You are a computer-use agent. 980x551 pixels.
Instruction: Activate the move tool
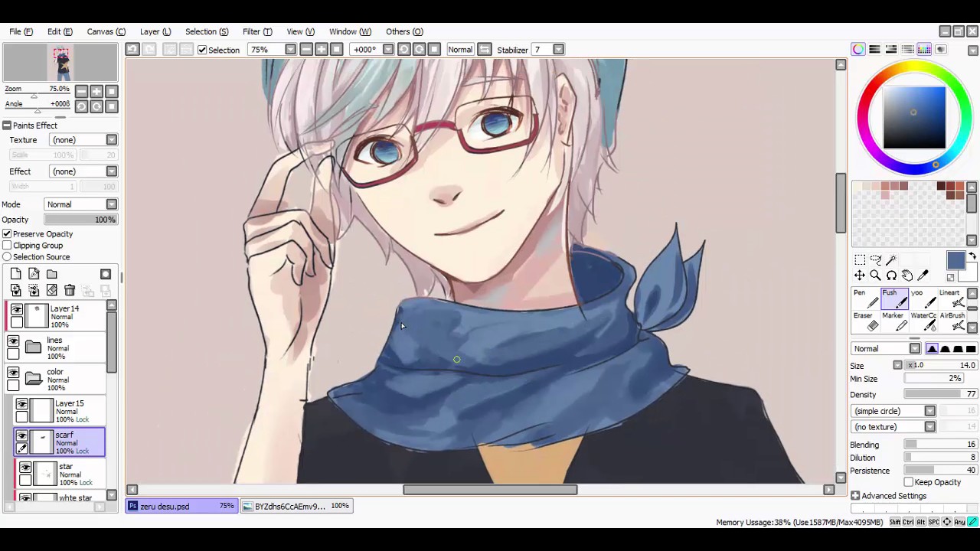(x=860, y=275)
